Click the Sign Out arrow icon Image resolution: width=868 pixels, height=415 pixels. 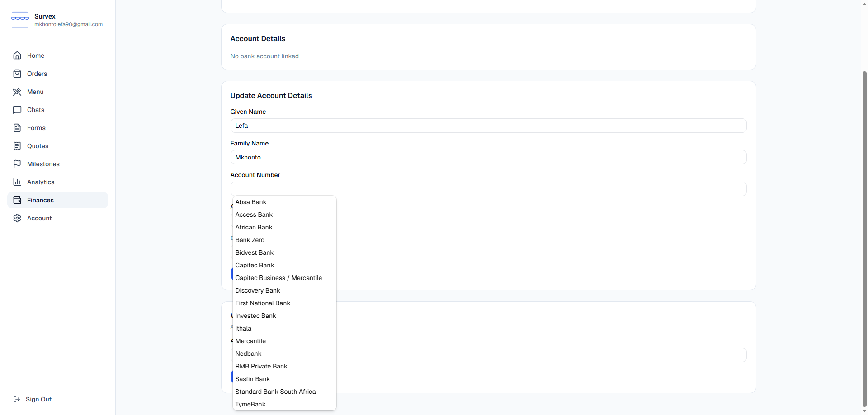coord(17,399)
